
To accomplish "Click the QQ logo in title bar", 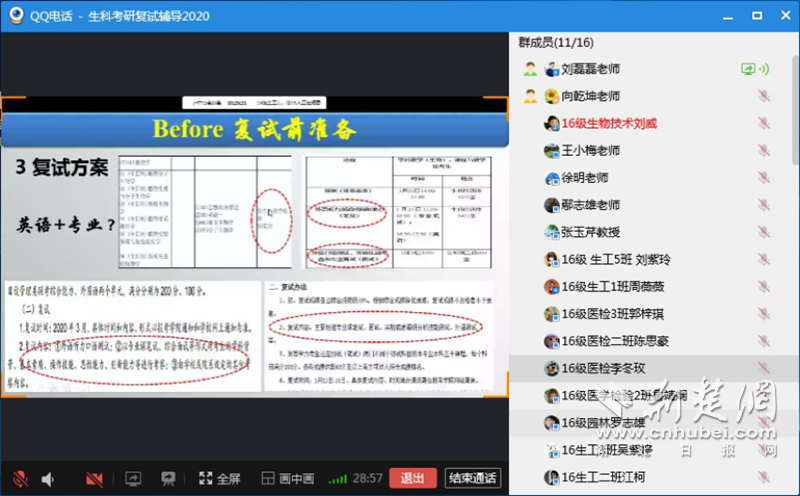I will [14, 13].
